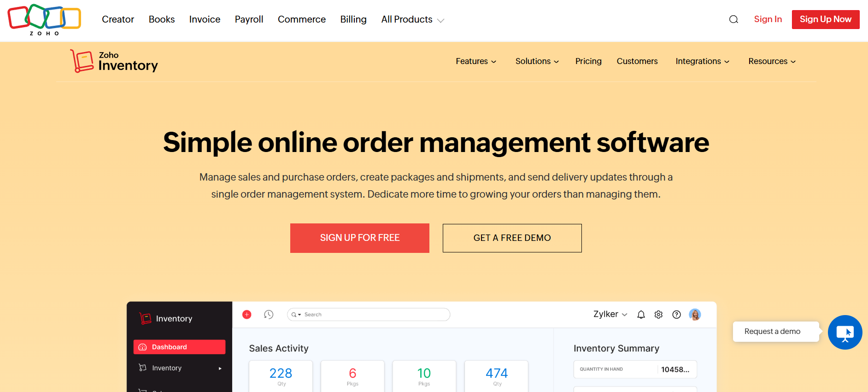The height and width of the screenshot is (392, 868).
Task: Open the Invoice product link
Action: (205, 19)
